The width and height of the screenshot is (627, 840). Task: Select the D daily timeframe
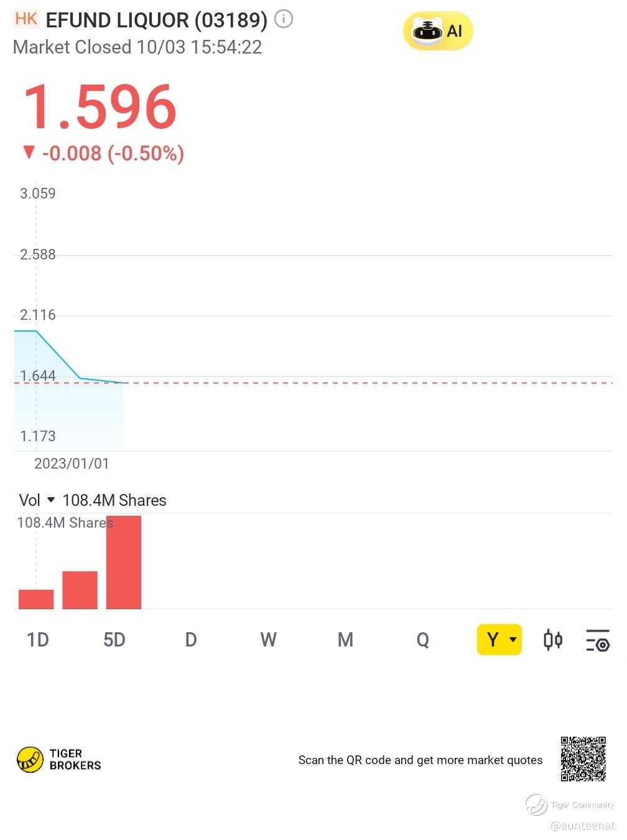click(191, 640)
